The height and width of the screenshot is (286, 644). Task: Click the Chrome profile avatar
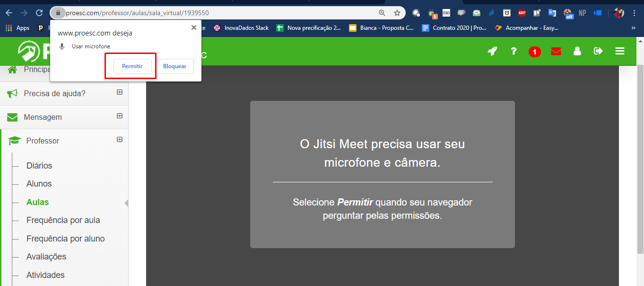(x=619, y=13)
